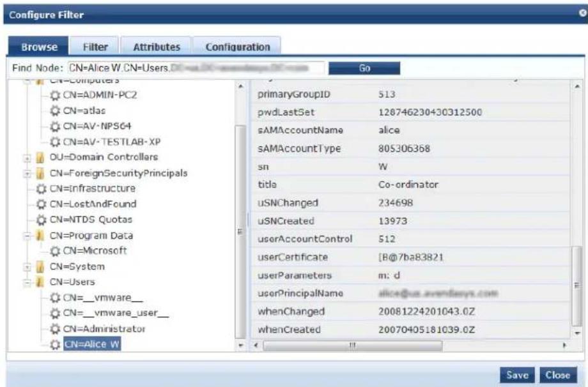
Task: Select the CN=NTDS Quotas tree node
Action: point(91,220)
